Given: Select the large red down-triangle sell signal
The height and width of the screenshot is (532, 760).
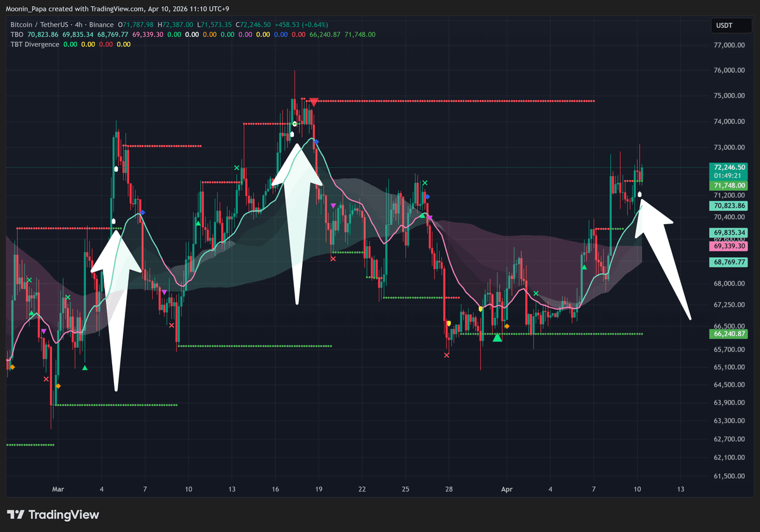Looking at the screenshot, I should click(313, 101).
